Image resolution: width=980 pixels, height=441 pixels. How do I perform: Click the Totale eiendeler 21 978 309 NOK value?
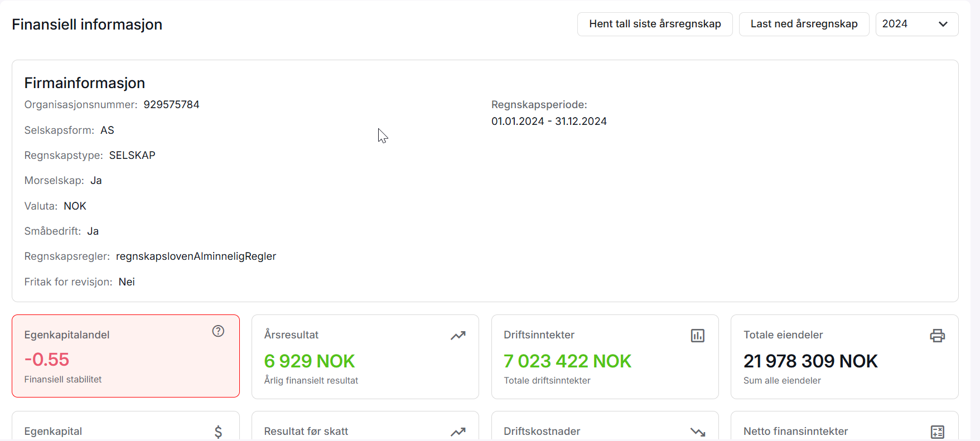pyautogui.click(x=810, y=361)
